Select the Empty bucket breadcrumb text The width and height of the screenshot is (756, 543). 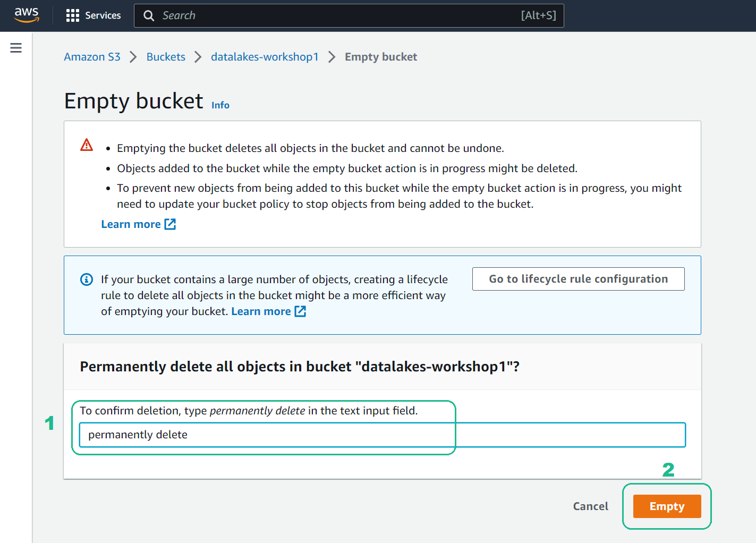(381, 57)
